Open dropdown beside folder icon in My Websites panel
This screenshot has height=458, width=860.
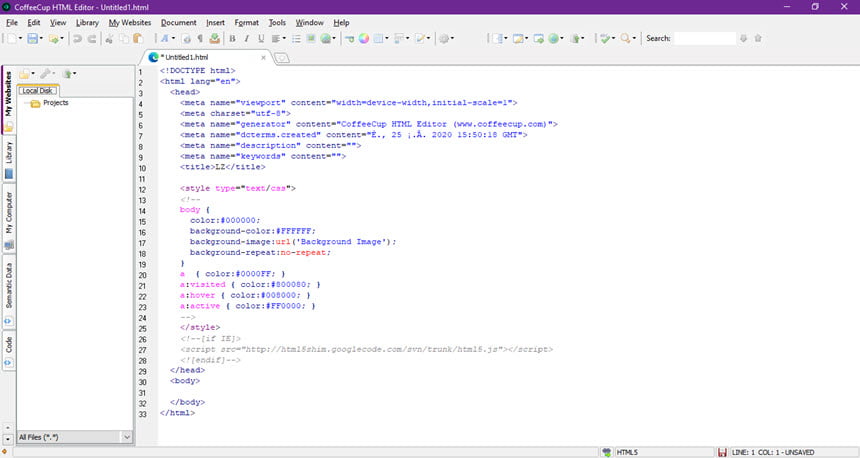[x=33, y=73]
